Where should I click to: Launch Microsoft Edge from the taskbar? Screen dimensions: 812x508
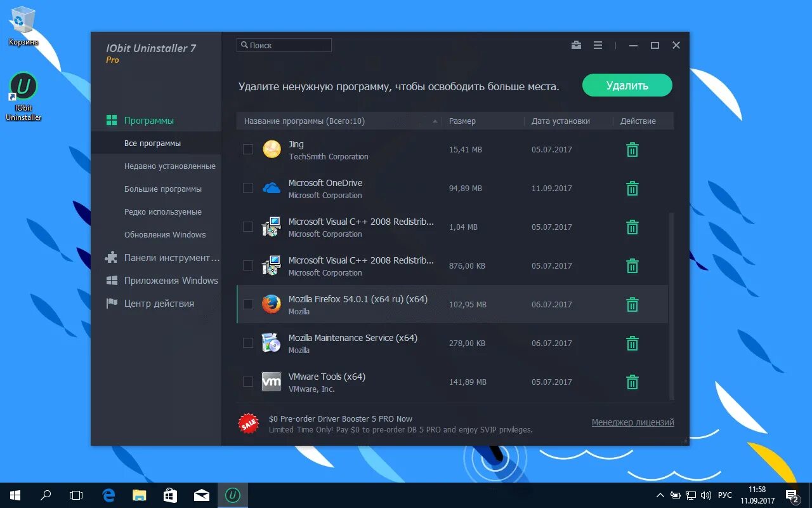click(108, 495)
